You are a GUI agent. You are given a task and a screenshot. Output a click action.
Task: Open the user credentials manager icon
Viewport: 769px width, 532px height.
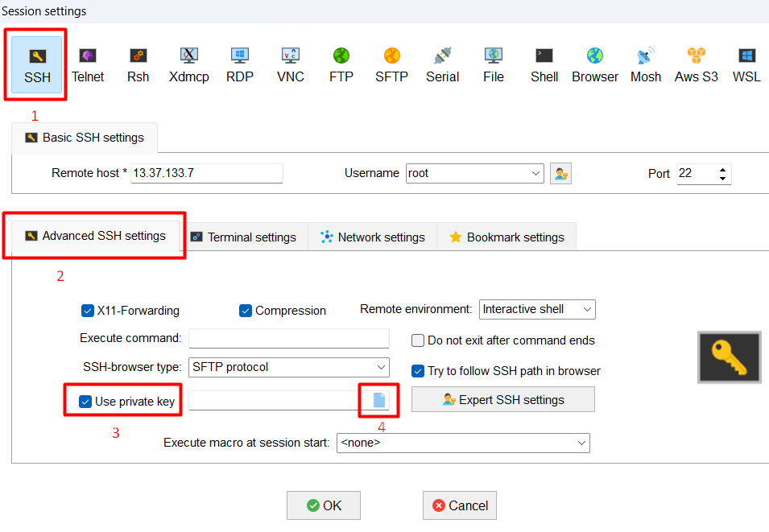pos(560,174)
